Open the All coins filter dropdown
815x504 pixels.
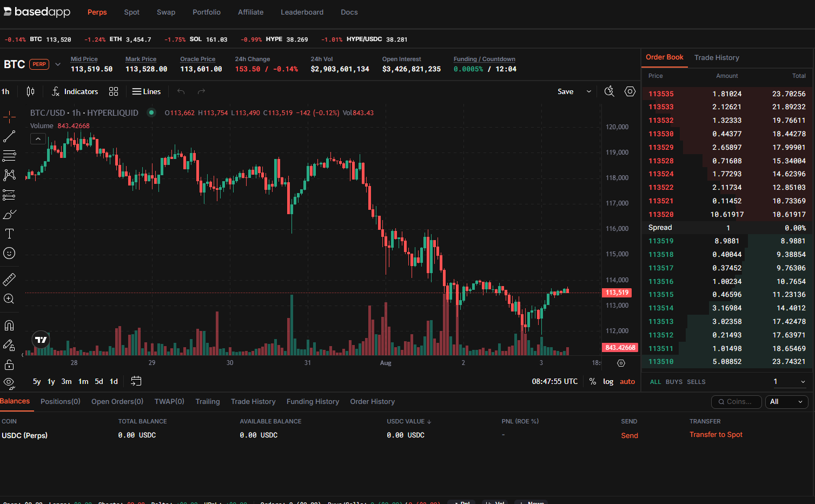tap(787, 402)
